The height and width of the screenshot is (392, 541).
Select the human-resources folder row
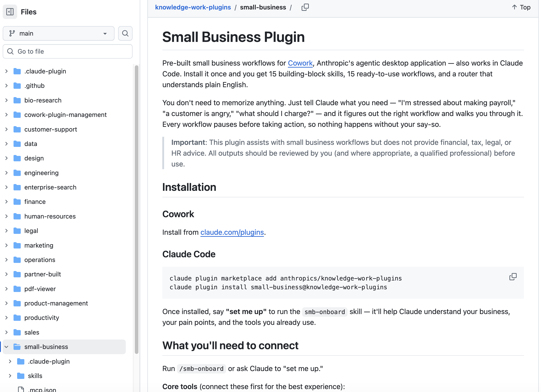pyautogui.click(x=64, y=217)
